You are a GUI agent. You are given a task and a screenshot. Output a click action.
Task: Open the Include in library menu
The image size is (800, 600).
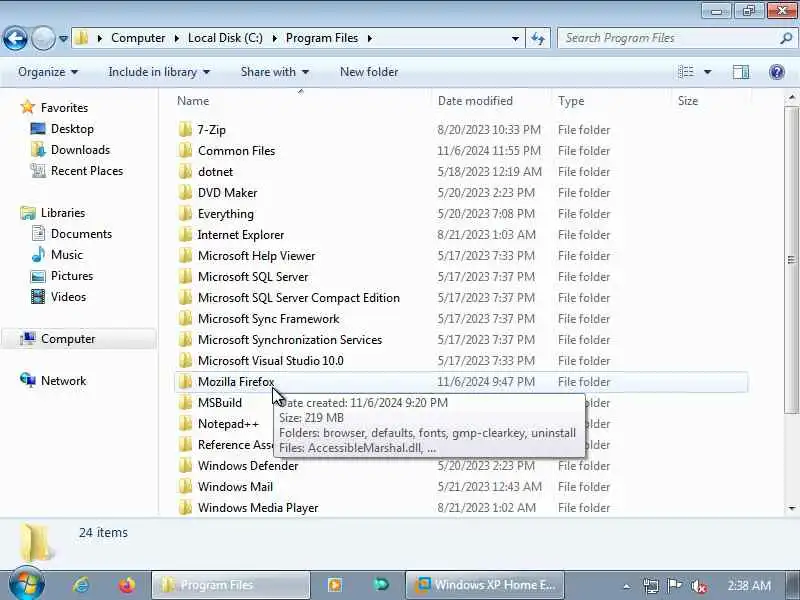click(159, 72)
